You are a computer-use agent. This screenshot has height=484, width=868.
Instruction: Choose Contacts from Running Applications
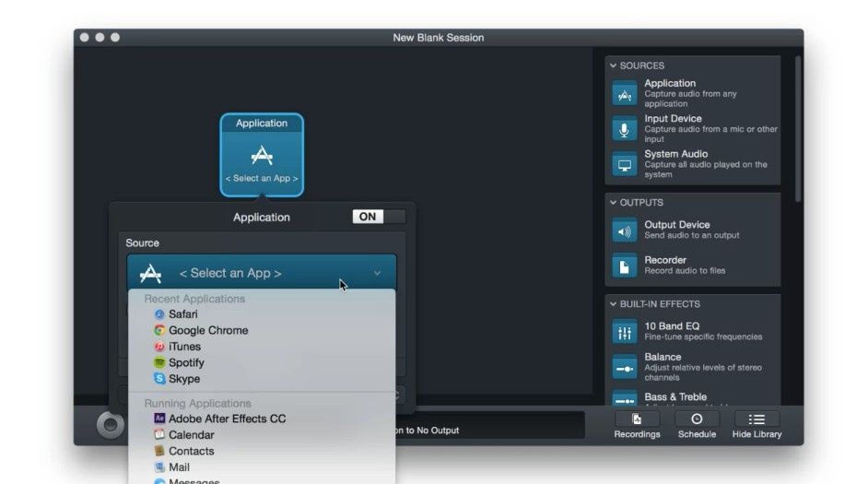pos(262,451)
